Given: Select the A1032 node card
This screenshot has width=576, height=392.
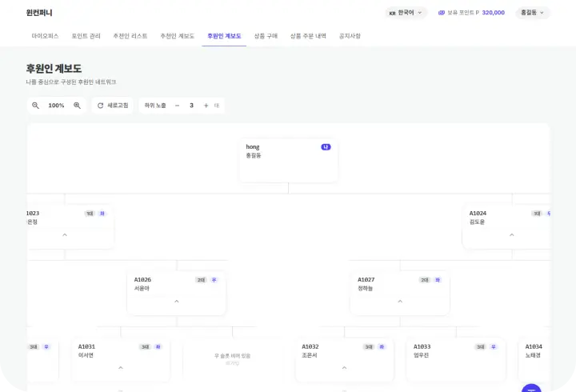Looking at the screenshot, I should coord(344,360).
